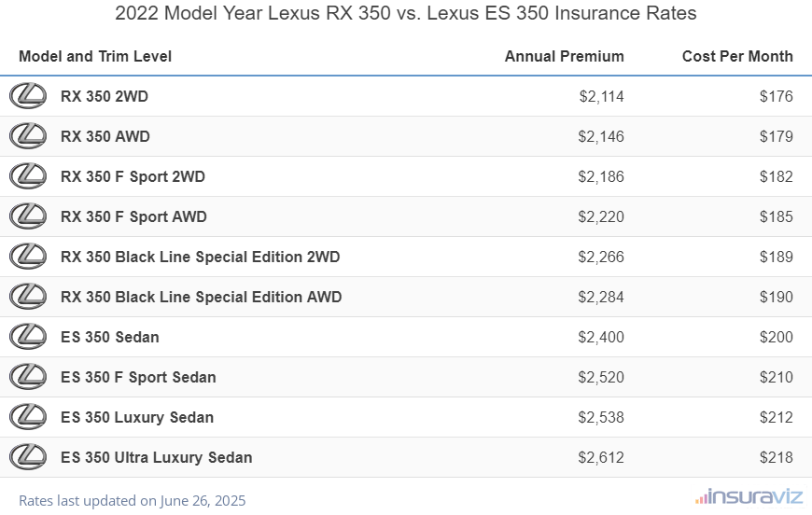Click the Lexus logo beside ES 350 Luxury Sedan
This screenshot has height=515, width=812.
[28, 417]
